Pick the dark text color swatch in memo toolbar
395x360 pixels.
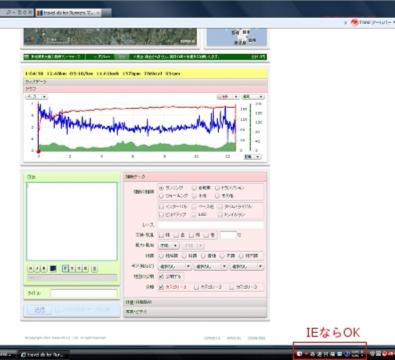(x=53, y=268)
